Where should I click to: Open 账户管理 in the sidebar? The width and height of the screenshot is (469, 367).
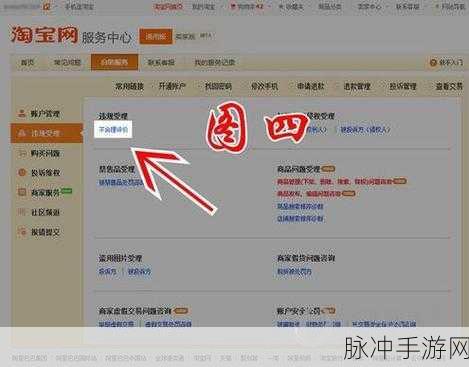tap(45, 114)
